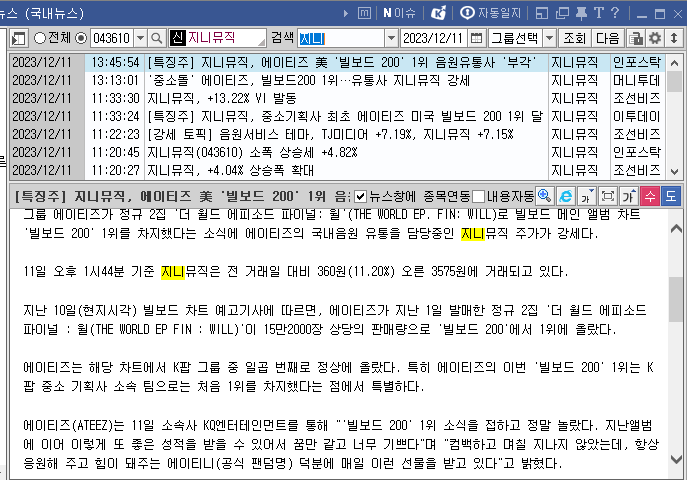
Task: Click article scrollbar up arrow
Action: (x=676, y=229)
